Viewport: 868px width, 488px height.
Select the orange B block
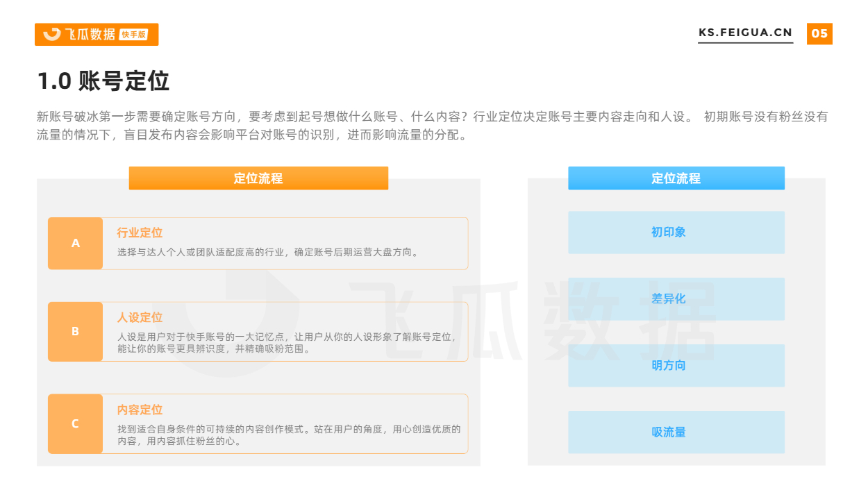tap(75, 332)
